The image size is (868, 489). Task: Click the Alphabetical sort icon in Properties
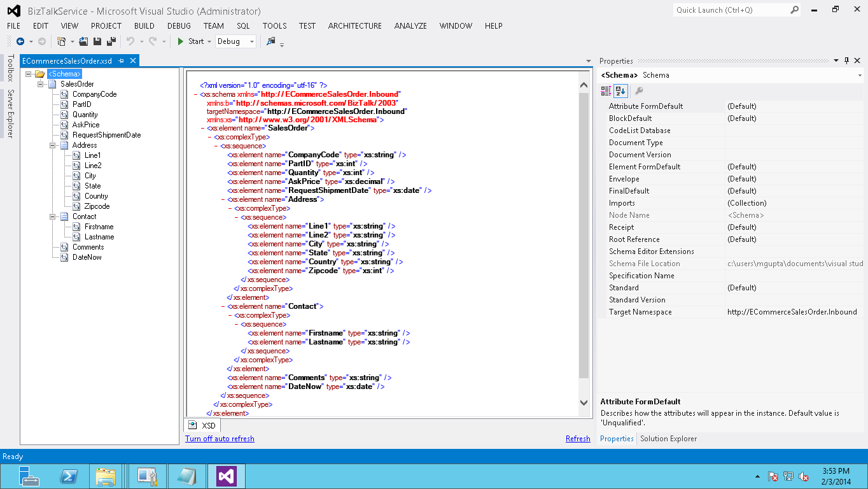point(620,91)
